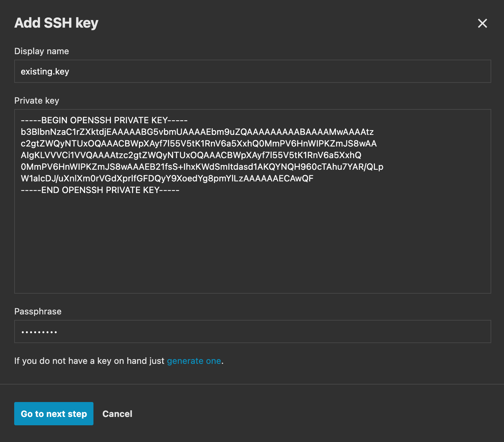Click the Add SSH key heading
The width and height of the screenshot is (504, 442).
point(56,23)
